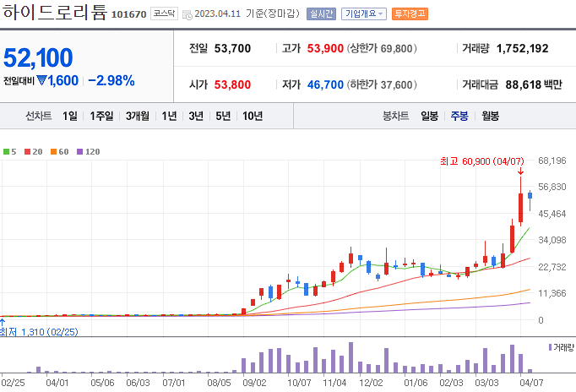Select the 10년 line chart period
The width and height of the screenshot is (576, 392).
click(253, 116)
